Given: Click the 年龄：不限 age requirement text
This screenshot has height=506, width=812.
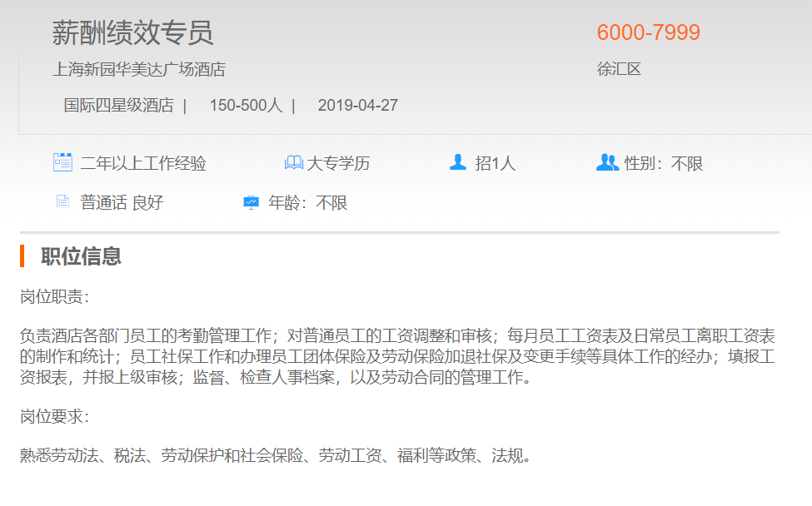Looking at the screenshot, I should pos(307,202).
